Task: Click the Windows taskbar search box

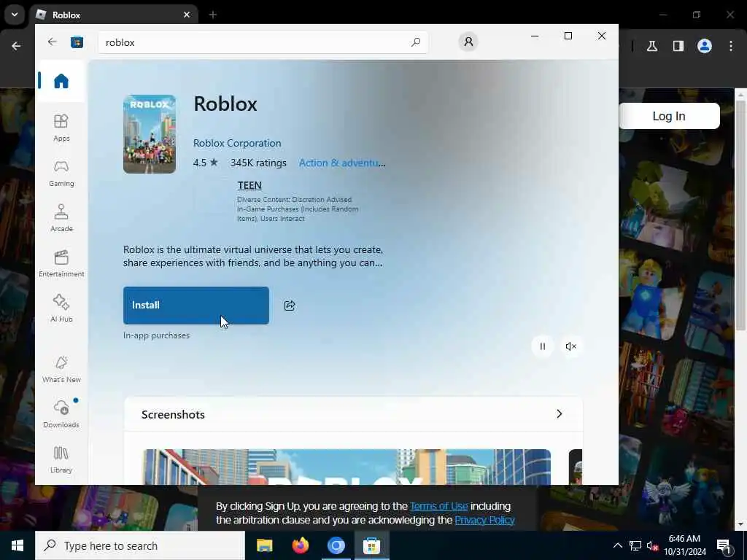Action: 140,545
